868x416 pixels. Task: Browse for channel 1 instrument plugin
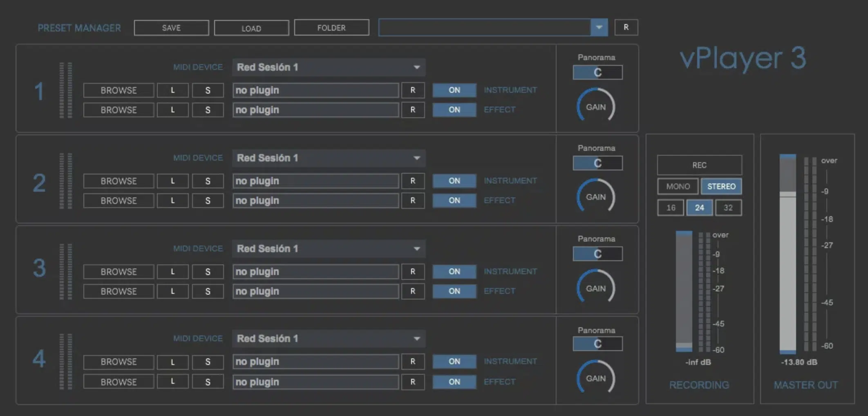pyautogui.click(x=119, y=90)
